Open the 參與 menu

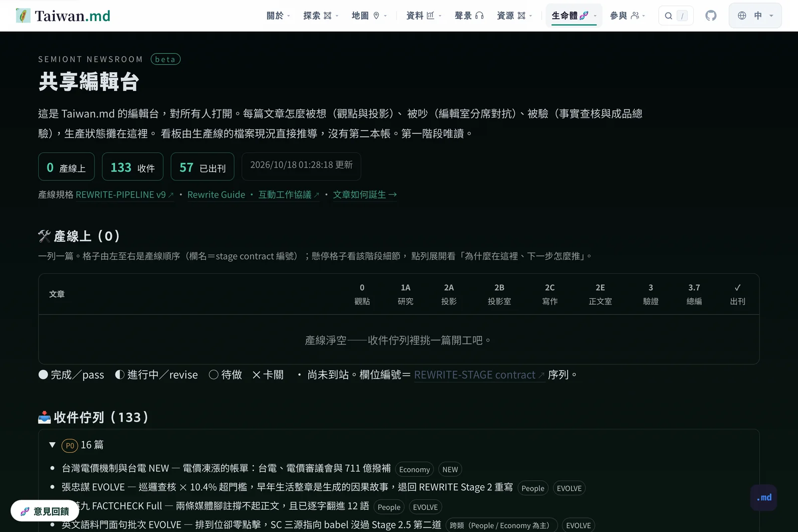(627, 15)
